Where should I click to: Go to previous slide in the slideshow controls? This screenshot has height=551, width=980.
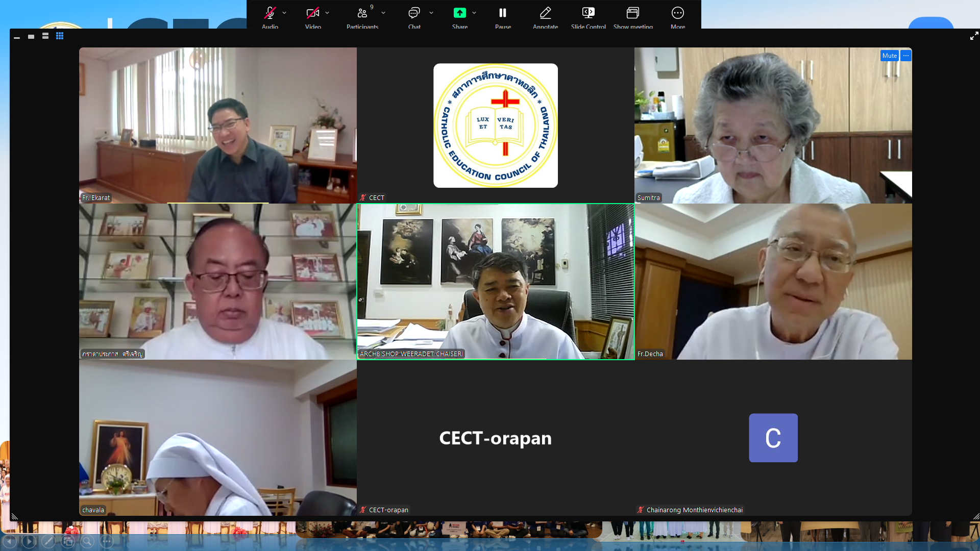pyautogui.click(x=10, y=541)
